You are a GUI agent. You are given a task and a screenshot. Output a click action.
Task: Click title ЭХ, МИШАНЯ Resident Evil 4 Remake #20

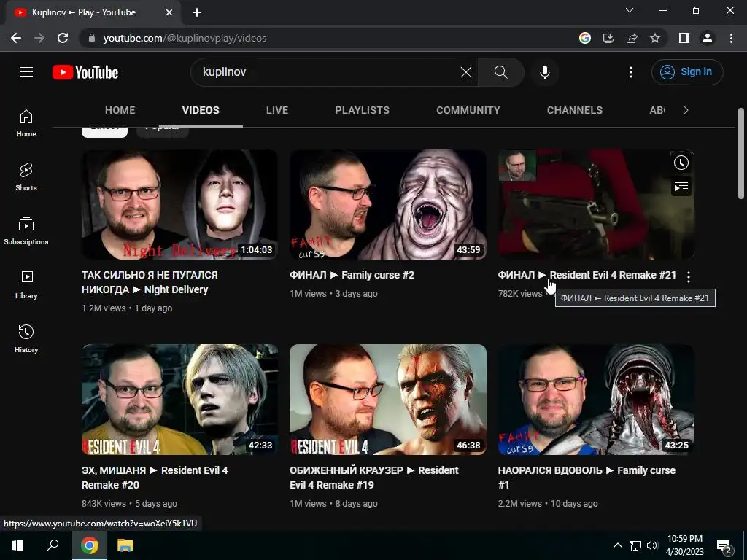155,478
